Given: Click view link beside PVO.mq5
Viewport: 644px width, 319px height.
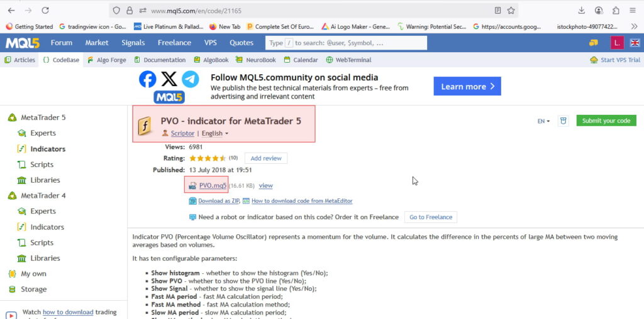Looking at the screenshot, I should [x=266, y=185].
